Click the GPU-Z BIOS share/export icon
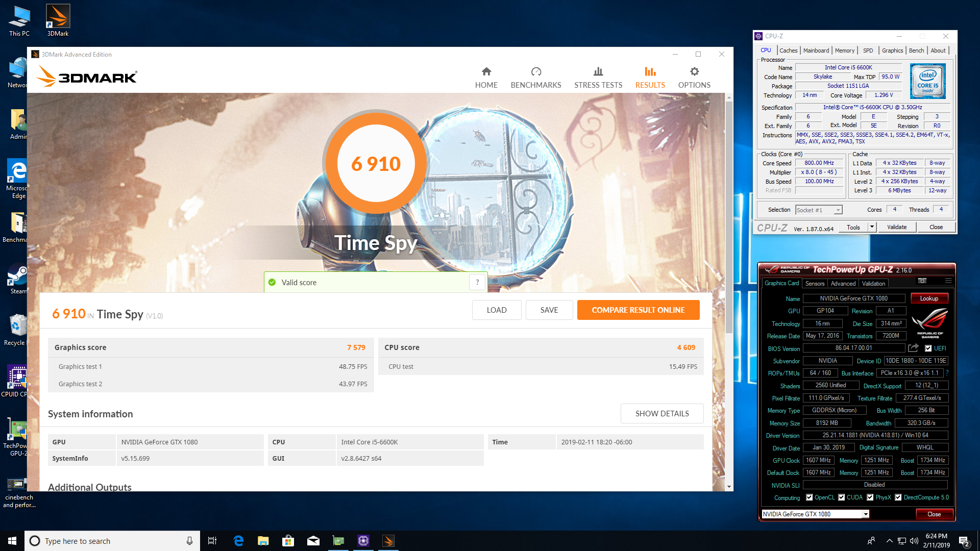The width and height of the screenshot is (980, 551). (914, 348)
